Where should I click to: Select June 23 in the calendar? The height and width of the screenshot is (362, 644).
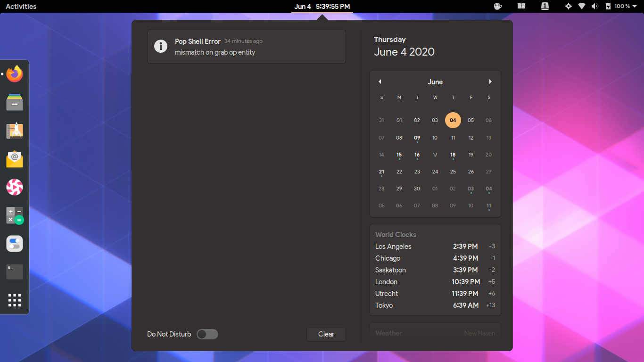[x=417, y=172]
